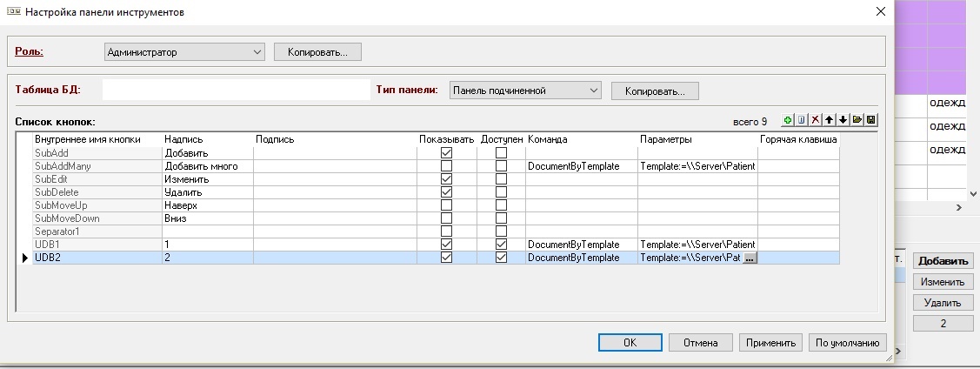Image resolution: width=980 pixels, height=369 pixels.
Task: Click Копировать next to the Роль dropdown
Action: tap(317, 52)
